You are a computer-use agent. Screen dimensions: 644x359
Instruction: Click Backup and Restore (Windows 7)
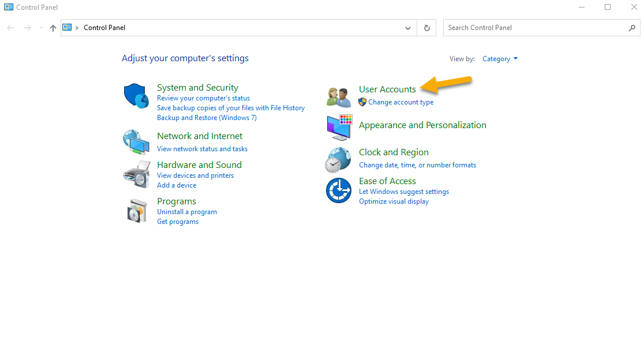207,118
